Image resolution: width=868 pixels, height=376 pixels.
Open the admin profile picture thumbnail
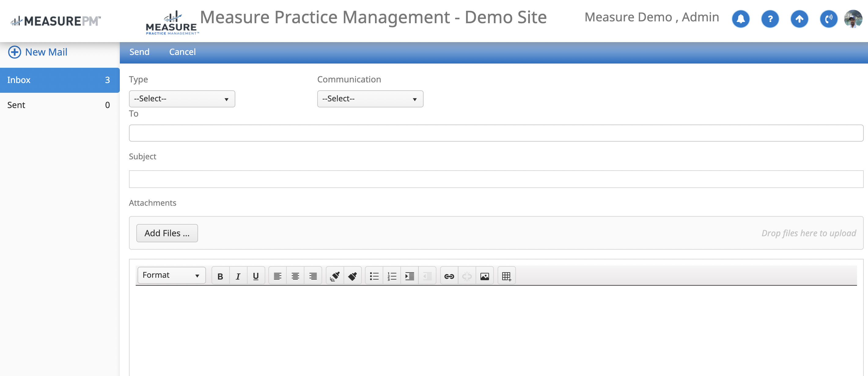pyautogui.click(x=853, y=19)
